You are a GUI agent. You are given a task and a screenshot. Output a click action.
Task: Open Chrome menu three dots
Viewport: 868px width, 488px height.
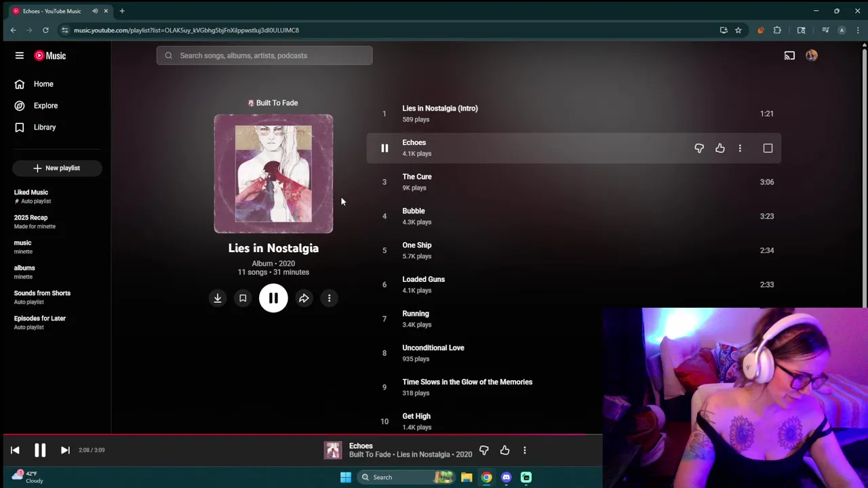tap(857, 30)
